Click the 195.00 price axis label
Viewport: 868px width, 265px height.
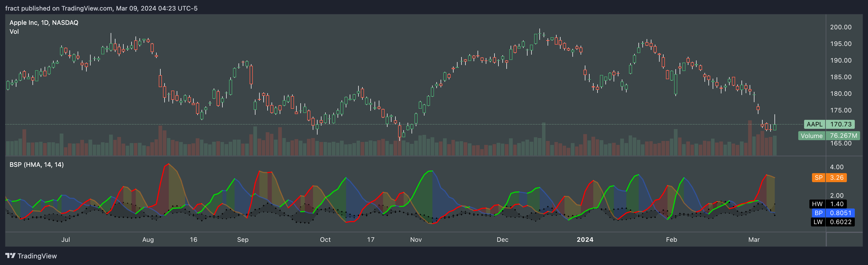[840, 44]
